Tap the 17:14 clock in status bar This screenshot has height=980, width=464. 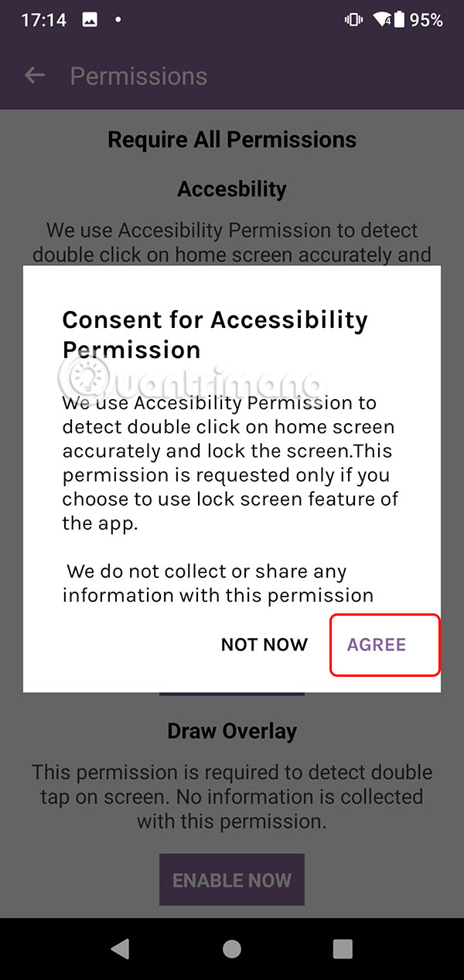[43, 20]
